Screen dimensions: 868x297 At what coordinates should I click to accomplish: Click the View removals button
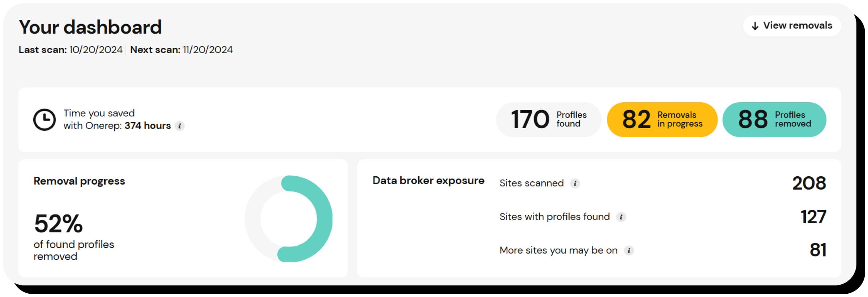[792, 26]
